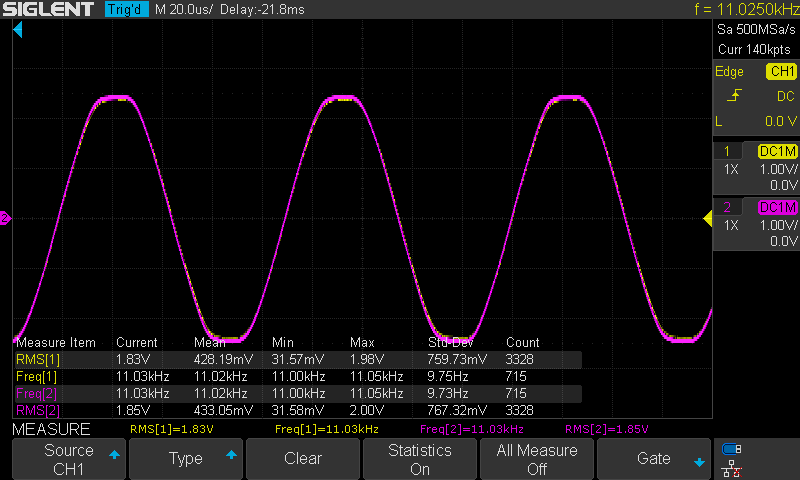Select the channel 2 DC1M coupling badge
The image size is (800, 480).
pos(778,207)
